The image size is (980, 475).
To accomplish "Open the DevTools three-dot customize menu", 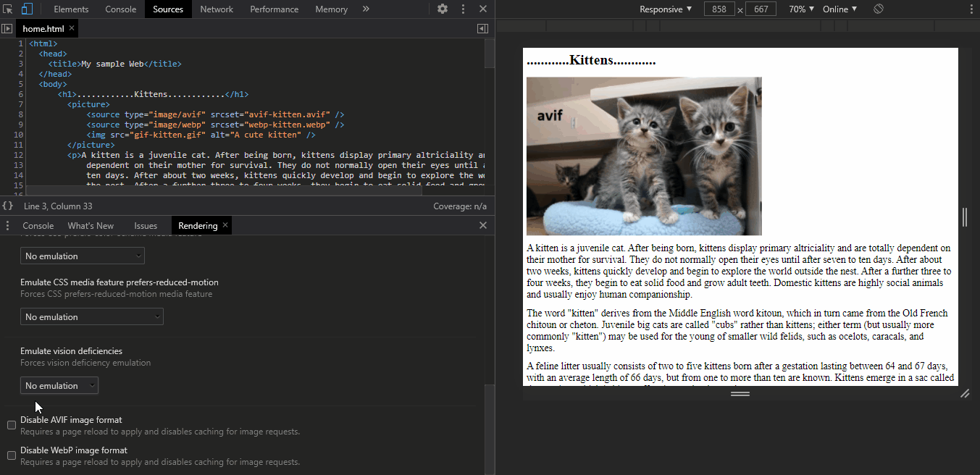I will pyautogui.click(x=463, y=9).
